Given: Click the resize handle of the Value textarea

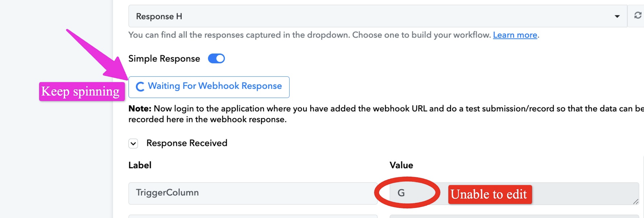Looking at the screenshot, I should tap(635, 201).
